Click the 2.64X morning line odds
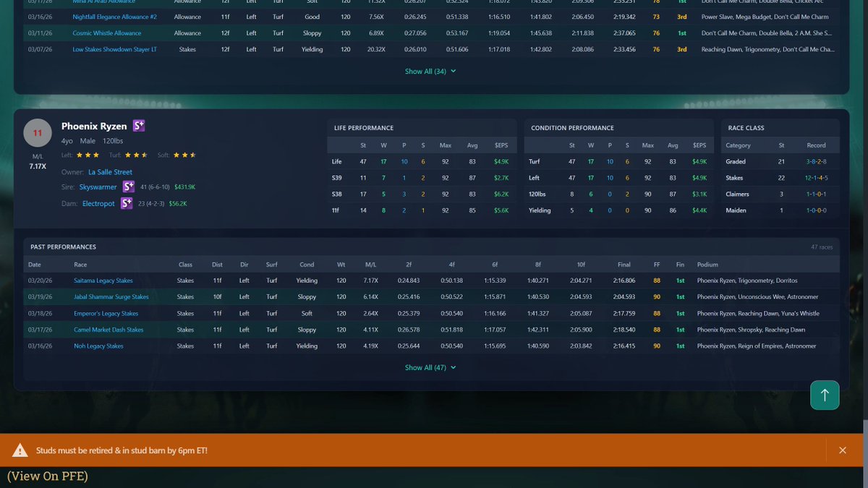 370,314
